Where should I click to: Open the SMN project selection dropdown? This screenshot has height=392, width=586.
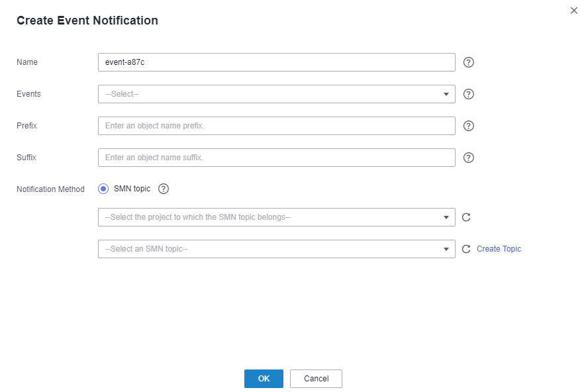pyautogui.click(x=277, y=217)
